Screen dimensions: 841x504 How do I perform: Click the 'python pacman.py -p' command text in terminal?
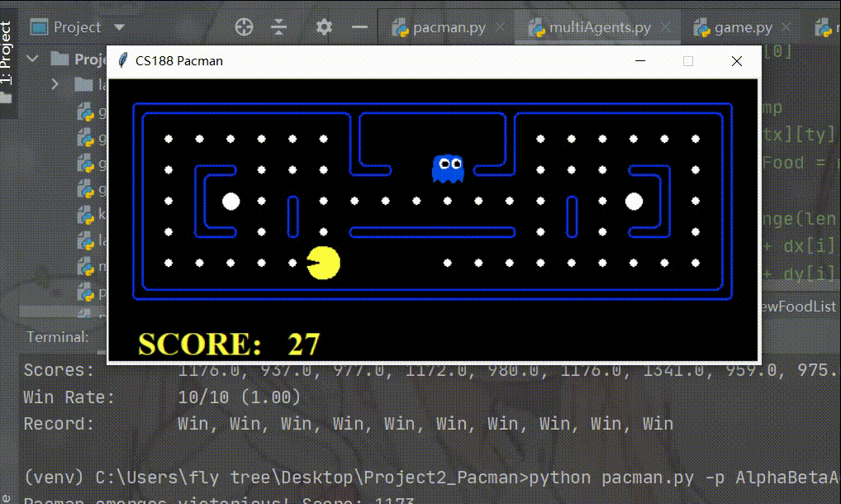[626, 478]
